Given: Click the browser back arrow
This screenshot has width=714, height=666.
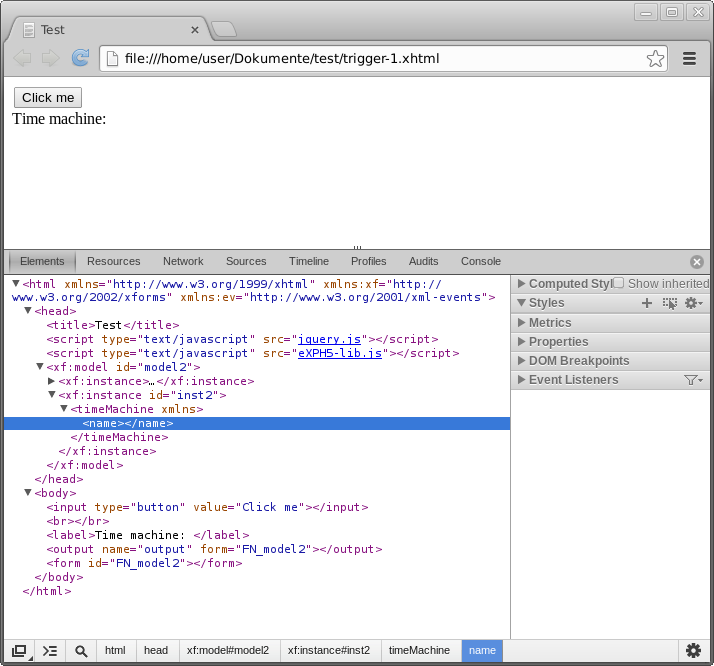Looking at the screenshot, I should pos(22,58).
